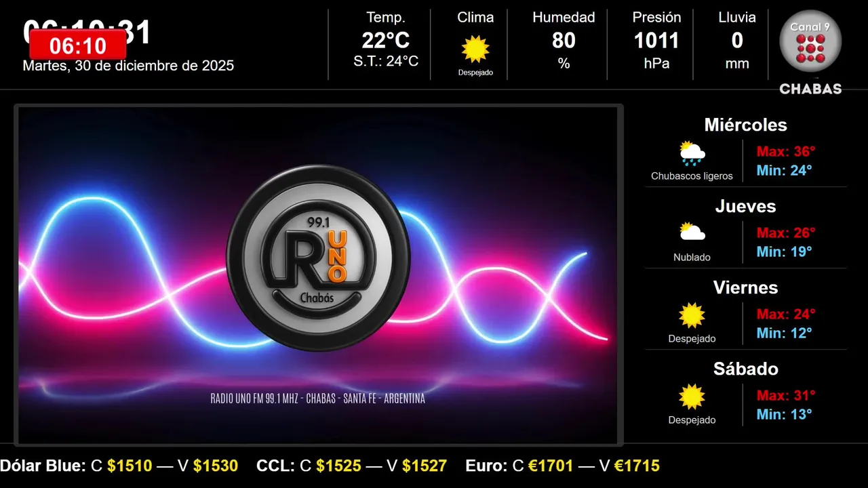This screenshot has width=868, height=488.
Task: Click the Miércoles Min: 24° value
Action: coord(784,170)
